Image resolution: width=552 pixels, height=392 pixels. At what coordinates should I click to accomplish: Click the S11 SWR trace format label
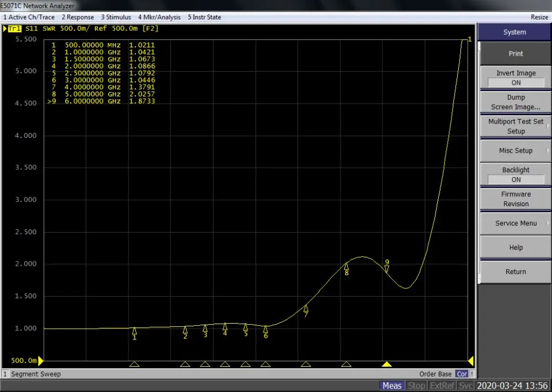(x=40, y=29)
